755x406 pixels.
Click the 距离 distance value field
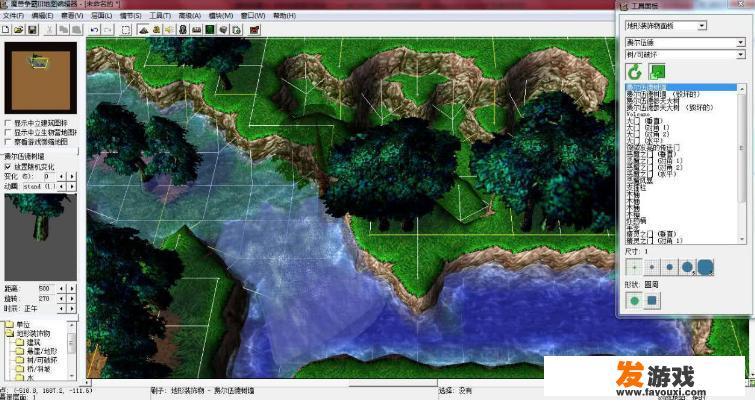[x=47, y=288]
